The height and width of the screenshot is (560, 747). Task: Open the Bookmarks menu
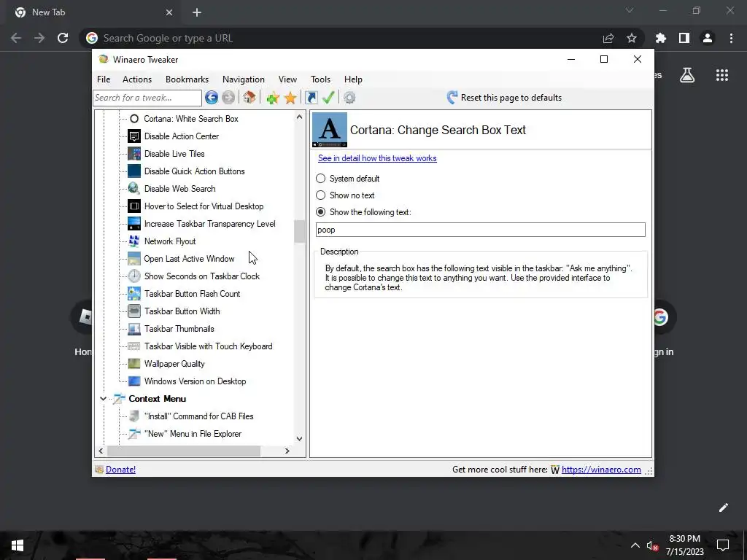(187, 79)
